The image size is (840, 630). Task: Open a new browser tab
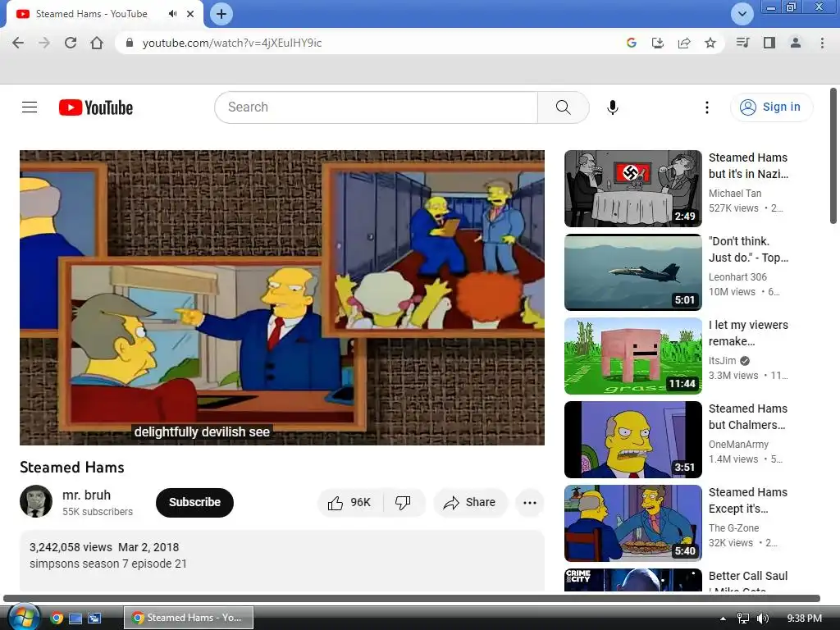[x=221, y=14]
